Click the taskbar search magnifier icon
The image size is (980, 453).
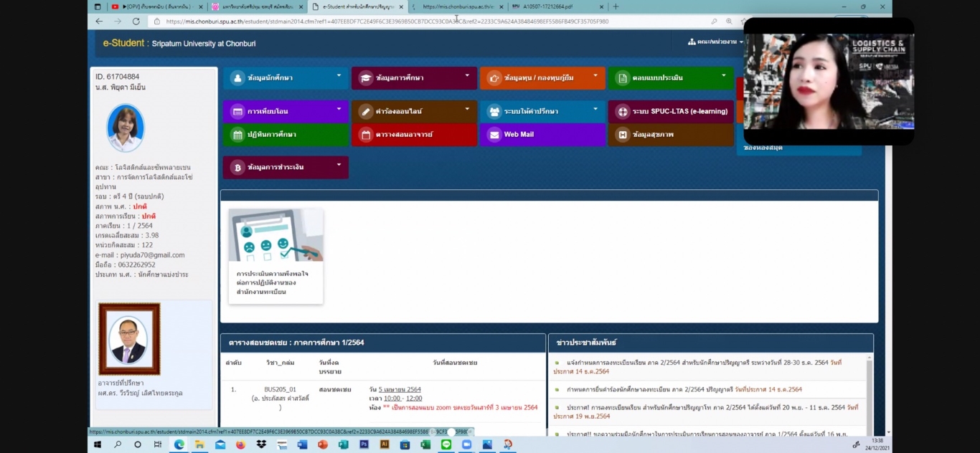point(118,444)
